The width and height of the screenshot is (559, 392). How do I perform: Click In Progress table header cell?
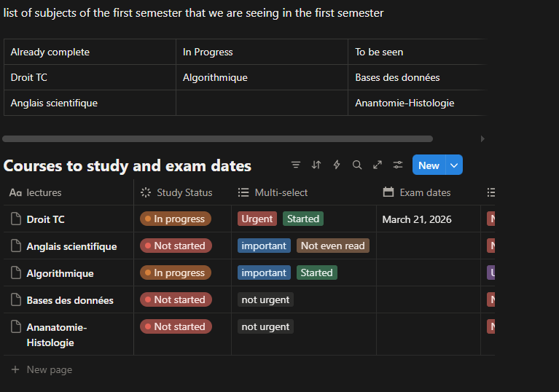point(262,52)
